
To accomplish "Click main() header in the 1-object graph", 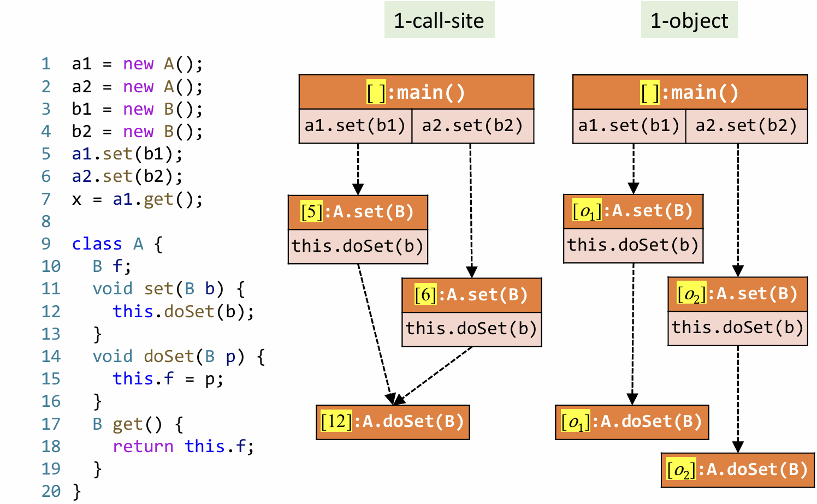I will [x=690, y=92].
